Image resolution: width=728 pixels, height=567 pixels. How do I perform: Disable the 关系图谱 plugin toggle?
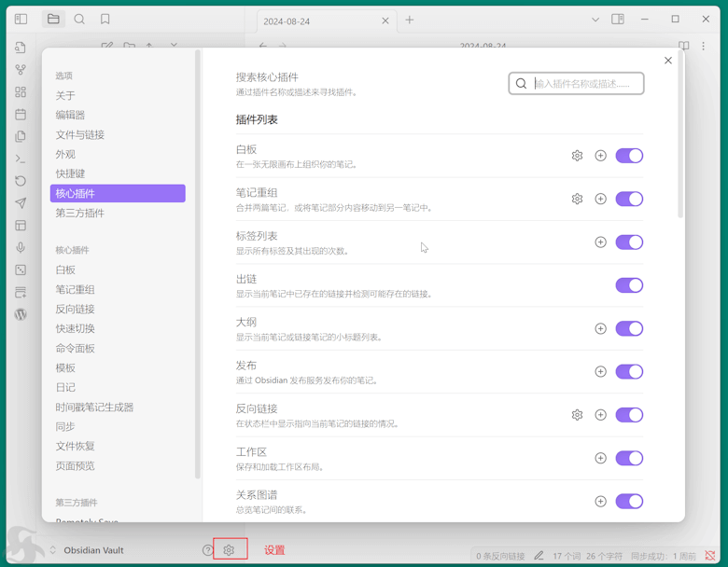[x=629, y=501]
